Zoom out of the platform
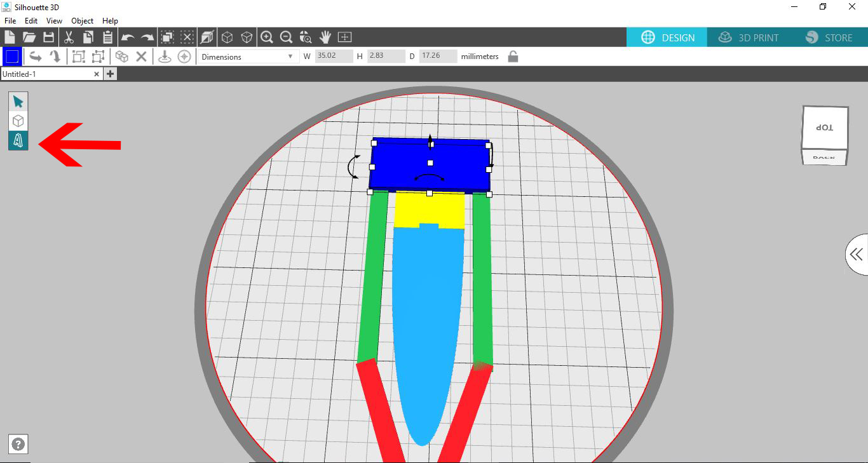The image size is (868, 463). [x=286, y=37]
